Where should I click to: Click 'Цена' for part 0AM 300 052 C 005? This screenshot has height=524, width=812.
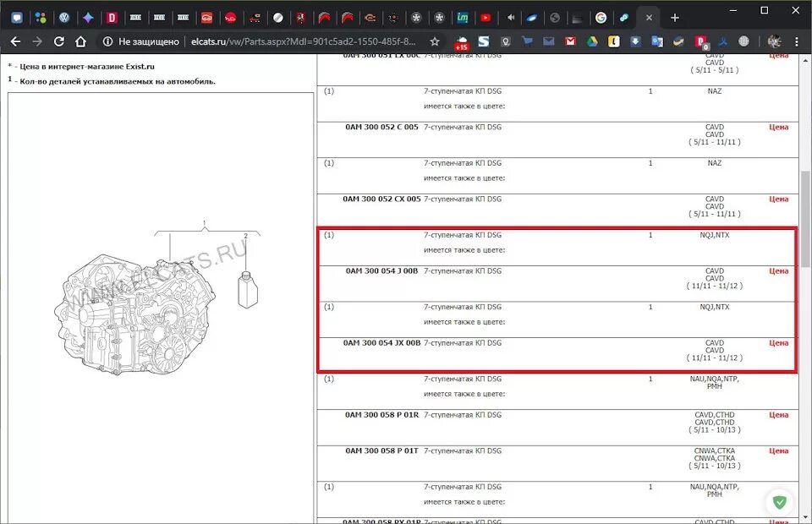pos(778,127)
